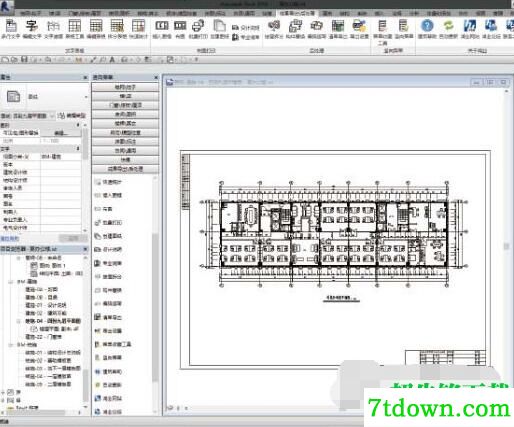
Task: Click 族库创建工具 item in the tool palette
Action: pos(113,344)
